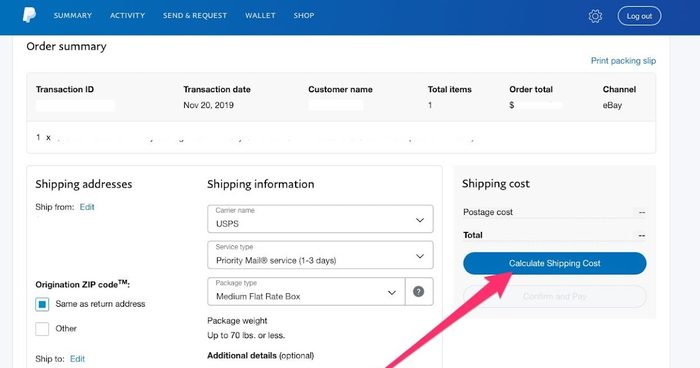The image size is (700, 368).
Task: Open the Service type dropdown
Action: click(x=320, y=255)
